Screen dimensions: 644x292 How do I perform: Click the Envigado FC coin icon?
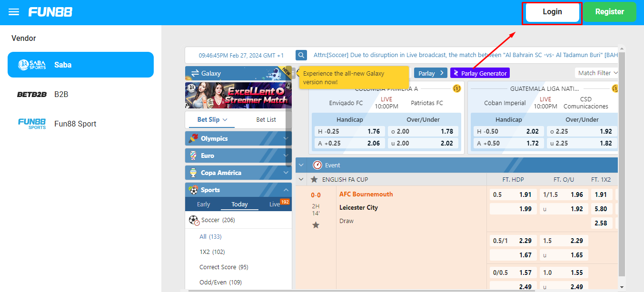456,88
